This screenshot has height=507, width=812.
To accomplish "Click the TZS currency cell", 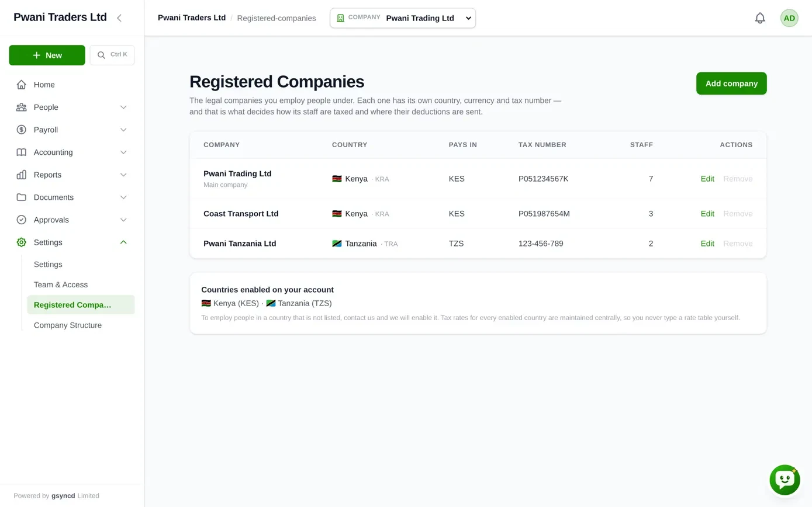I will tap(456, 244).
